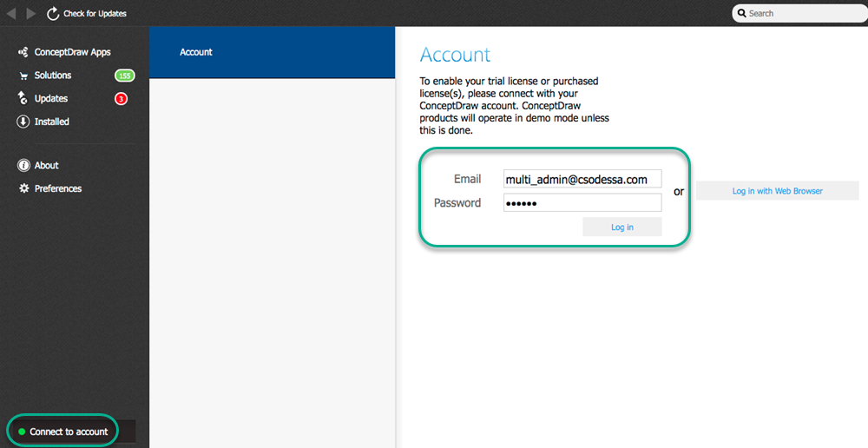Open the Updates section
The height and width of the screenshot is (448, 868).
pyautogui.click(x=51, y=99)
